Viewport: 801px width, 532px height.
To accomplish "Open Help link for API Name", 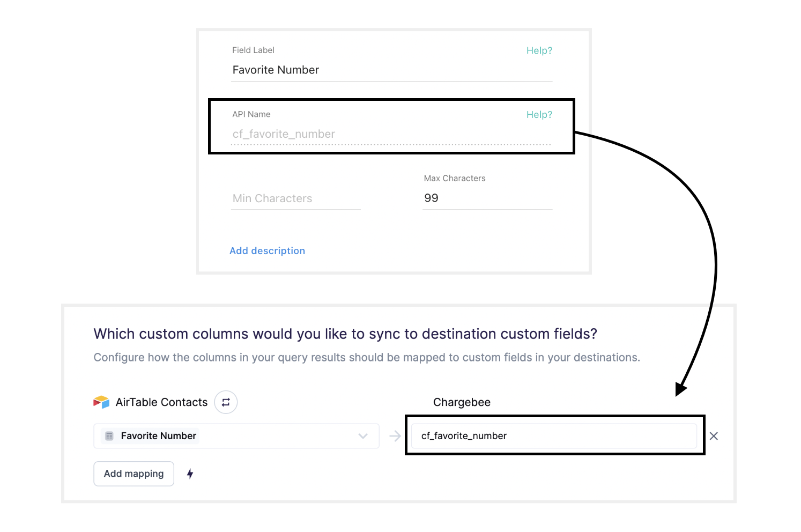I will click(539, 115).
